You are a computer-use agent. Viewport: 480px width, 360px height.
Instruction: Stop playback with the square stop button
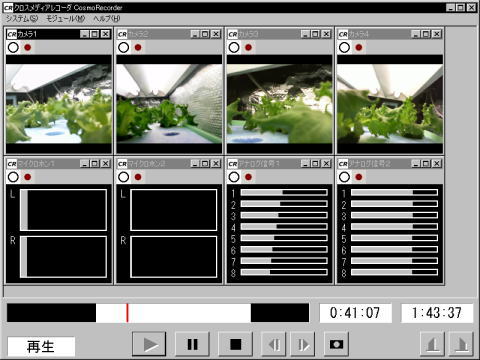click(235, 344)
